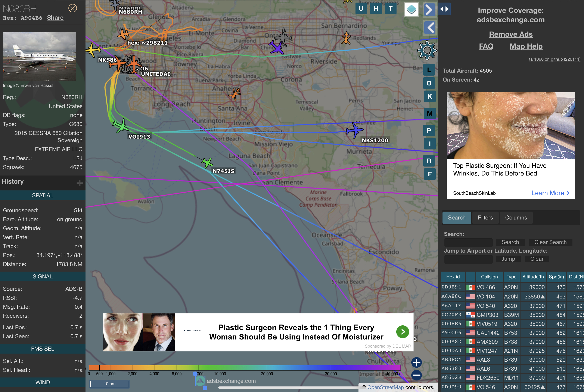Click the Jump to Airport input field

click(x=468, y=259)
